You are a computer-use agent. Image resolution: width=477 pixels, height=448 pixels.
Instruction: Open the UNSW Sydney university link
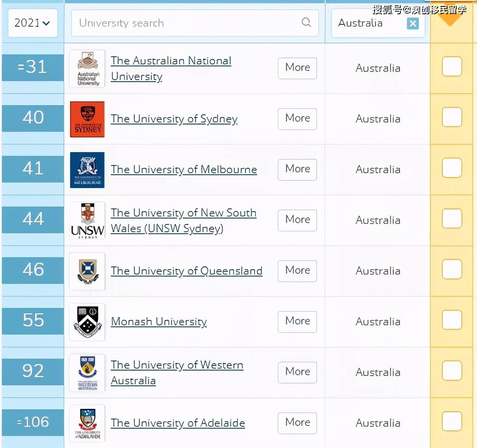184,221
